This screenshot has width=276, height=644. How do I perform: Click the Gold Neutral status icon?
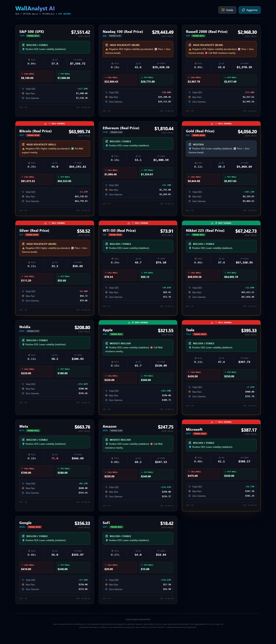tap(190, 145)
